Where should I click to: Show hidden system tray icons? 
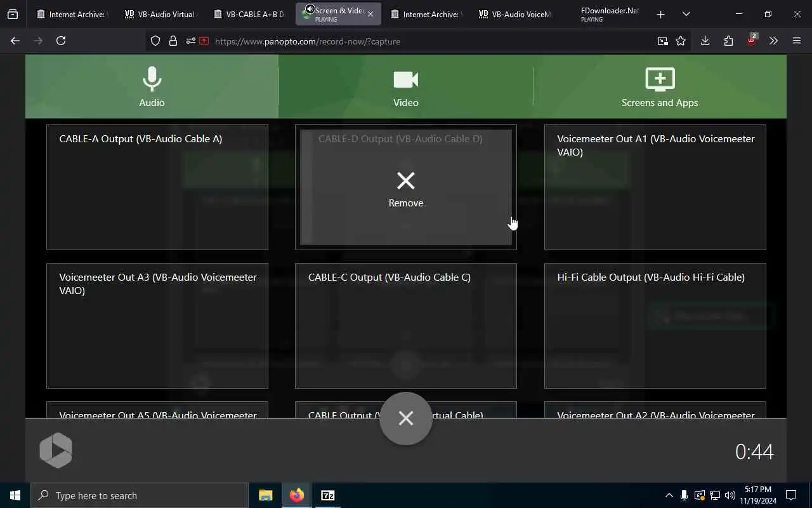(x=669, y=495)
